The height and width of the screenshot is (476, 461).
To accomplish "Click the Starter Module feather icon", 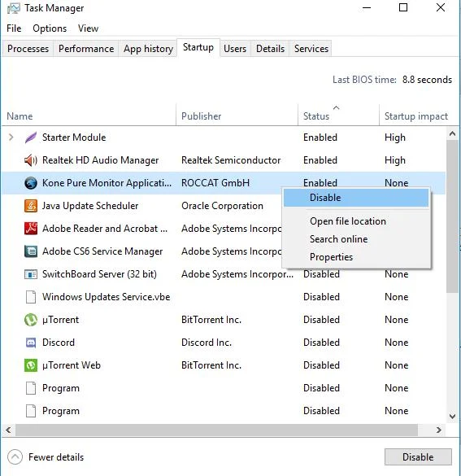I will [31, 138].
